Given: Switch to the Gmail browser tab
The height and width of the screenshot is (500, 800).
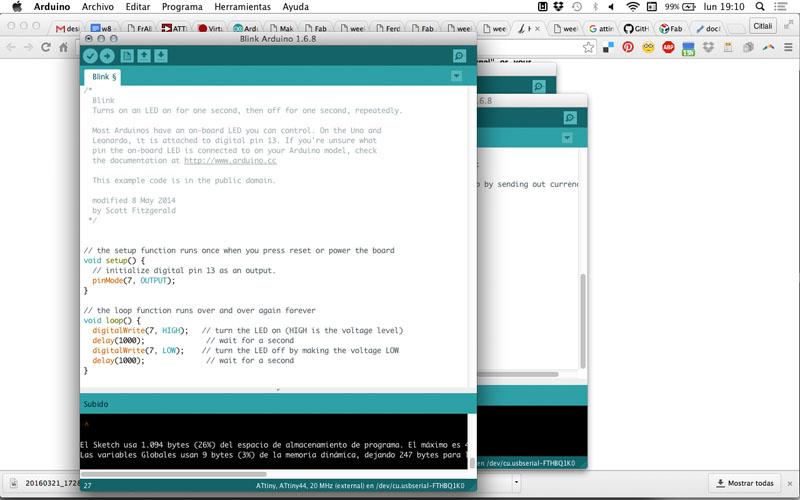Looking at the screenshot, I should [67, 29].
